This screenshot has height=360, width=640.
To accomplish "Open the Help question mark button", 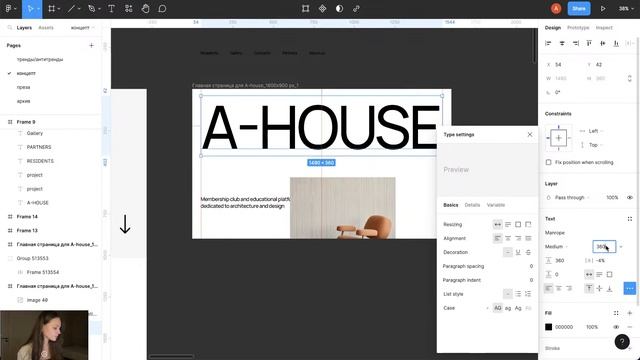I will pos(622,342).
